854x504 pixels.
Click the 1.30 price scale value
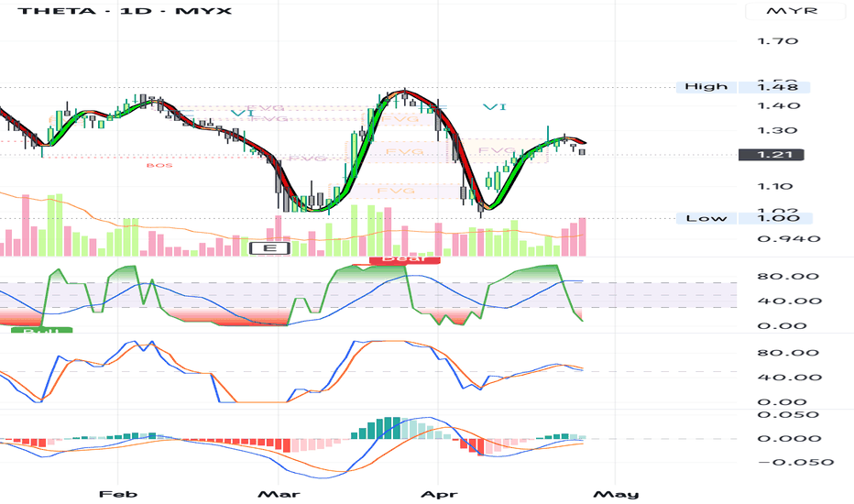(x=777, y=131)
